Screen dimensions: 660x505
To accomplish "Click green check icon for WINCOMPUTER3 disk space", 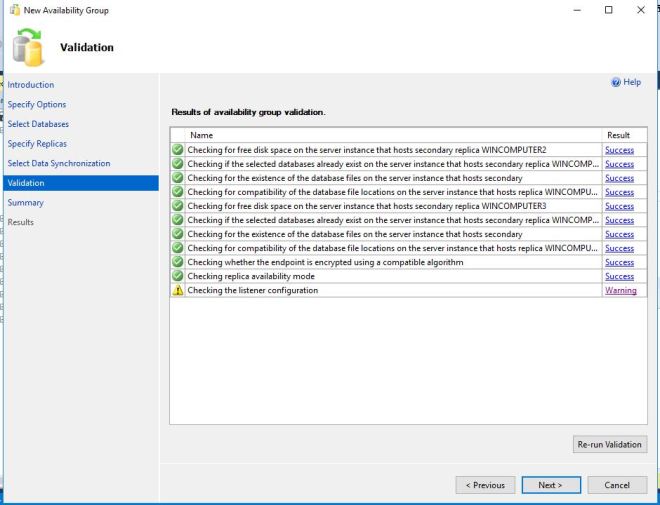I will pyautogui.click(x=178, y=206).
